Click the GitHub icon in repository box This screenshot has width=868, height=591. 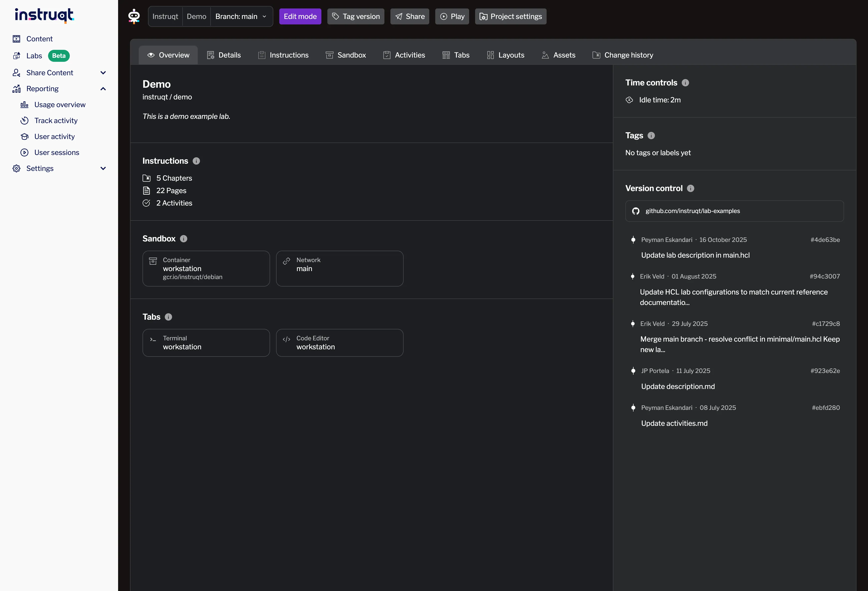tap(635, 211)
